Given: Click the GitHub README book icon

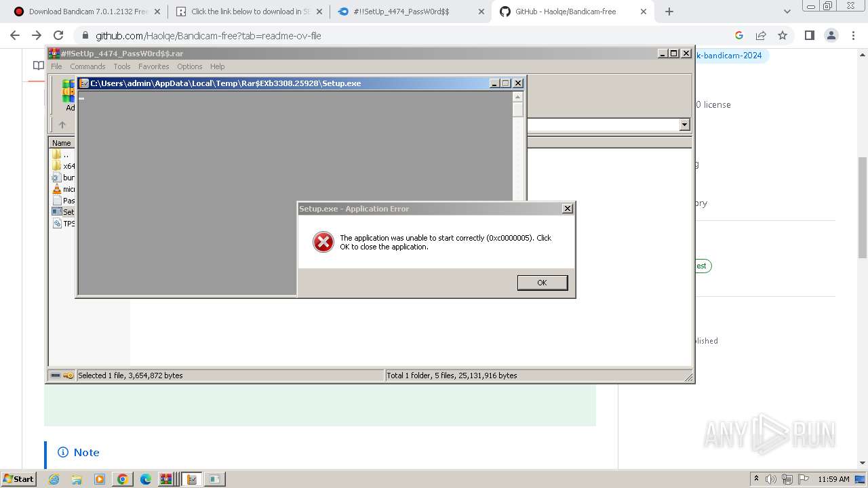Looking at the screenshot, I should (x=39, y=66).
